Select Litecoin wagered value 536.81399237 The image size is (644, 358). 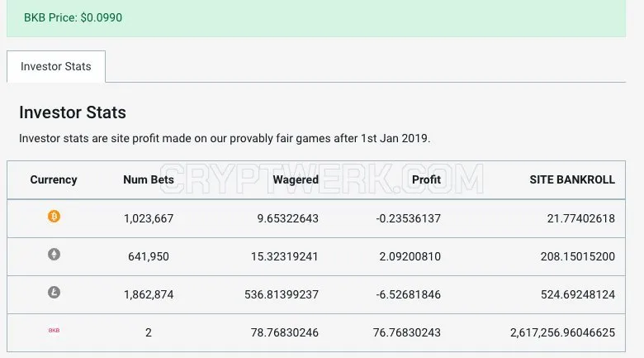tap(282, 294)
